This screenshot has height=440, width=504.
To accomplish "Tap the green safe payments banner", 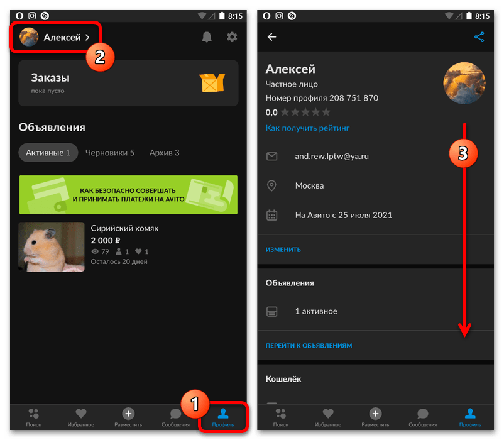I will click(x=128, y=195).
